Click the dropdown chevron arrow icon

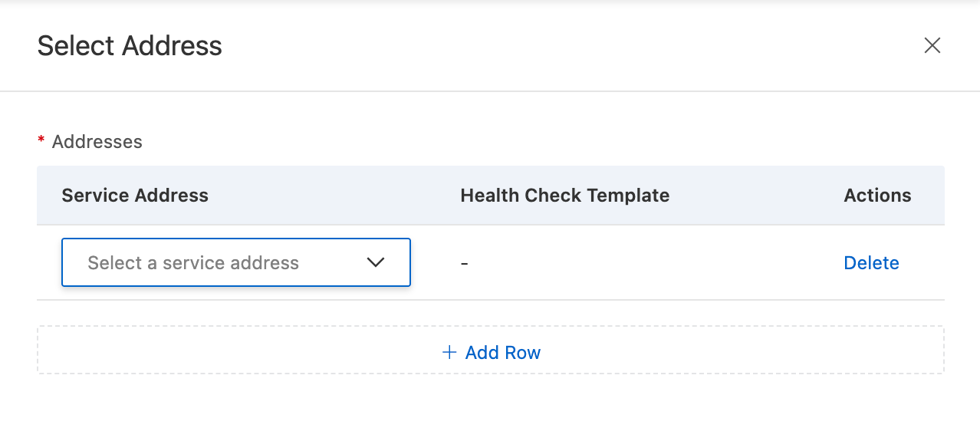pos(375,262)
